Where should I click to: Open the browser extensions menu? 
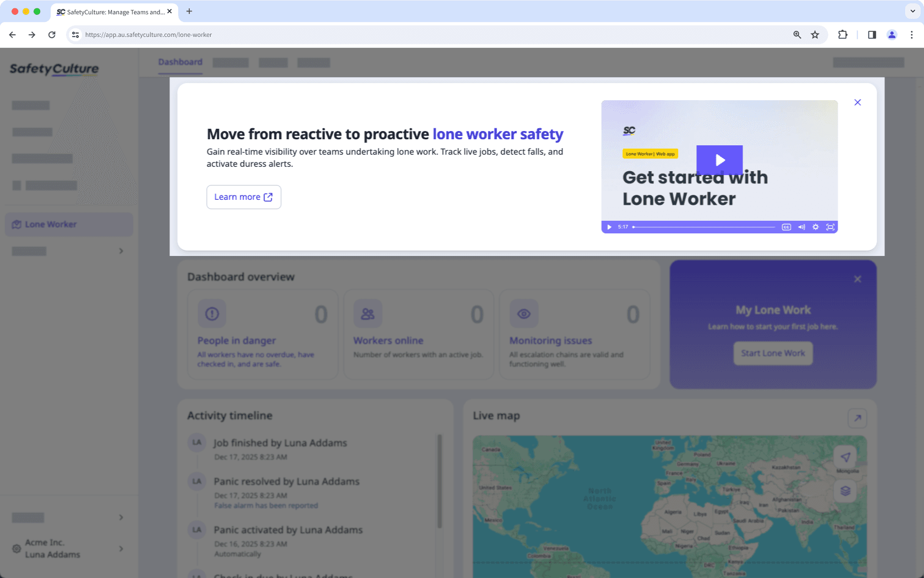(x=843, y=35)
